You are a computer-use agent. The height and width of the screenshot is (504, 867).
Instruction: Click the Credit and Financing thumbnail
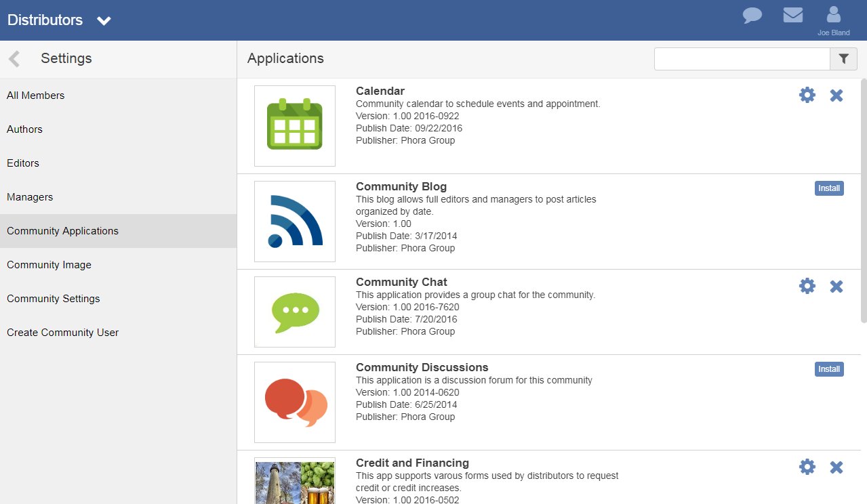(x=295, y=480)
